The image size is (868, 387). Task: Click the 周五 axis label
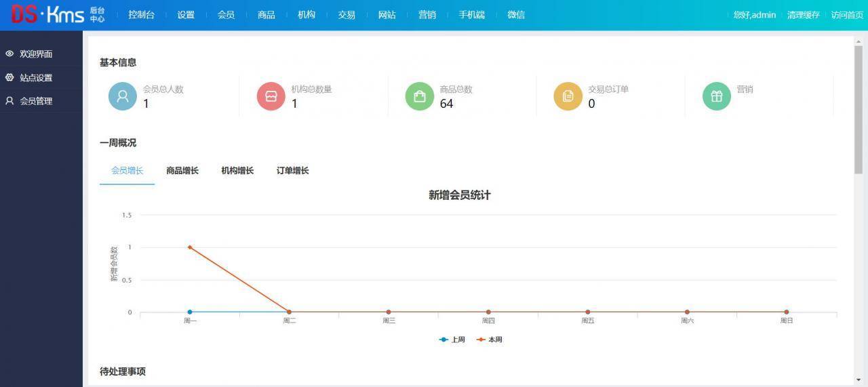pos(588,321)
